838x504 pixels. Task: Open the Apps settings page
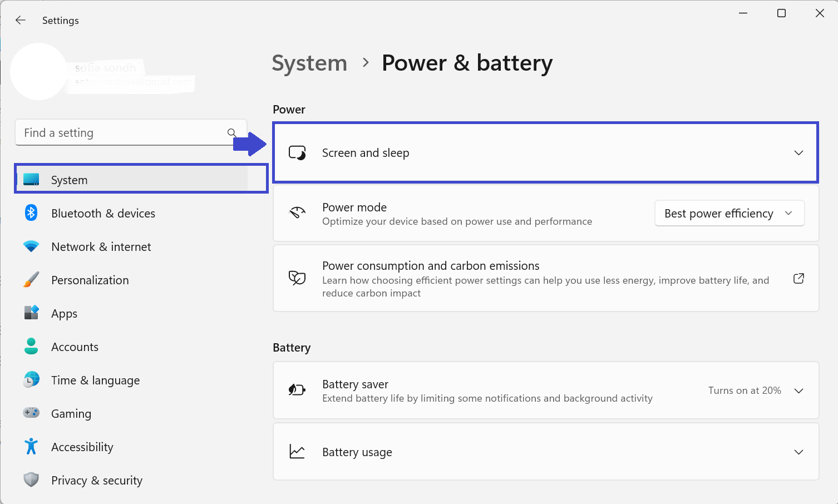click(64, 314)
